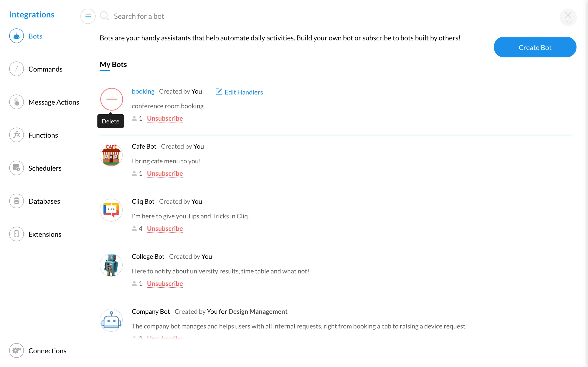Click the Create Bot button
This screenshot has height=367, width=588.
point(535,47)
